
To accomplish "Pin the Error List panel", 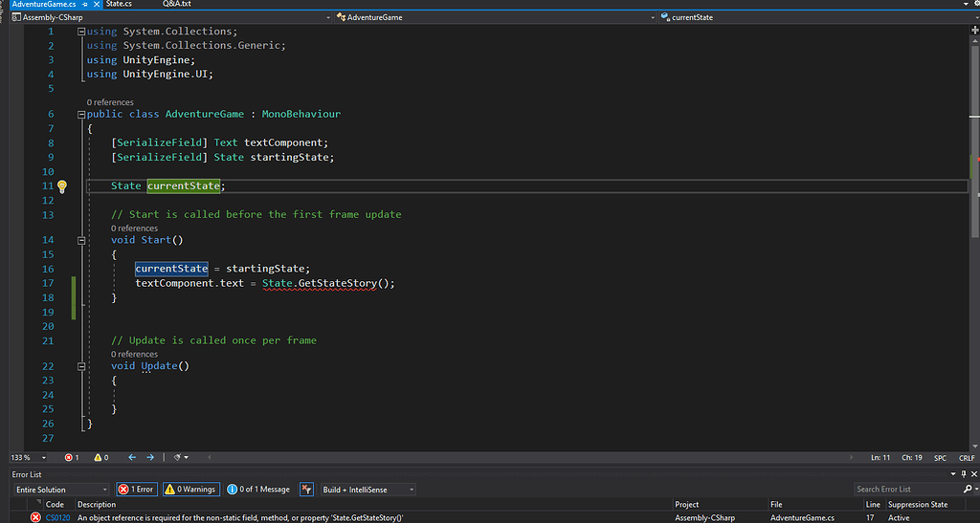I will [x=962, y=474].
